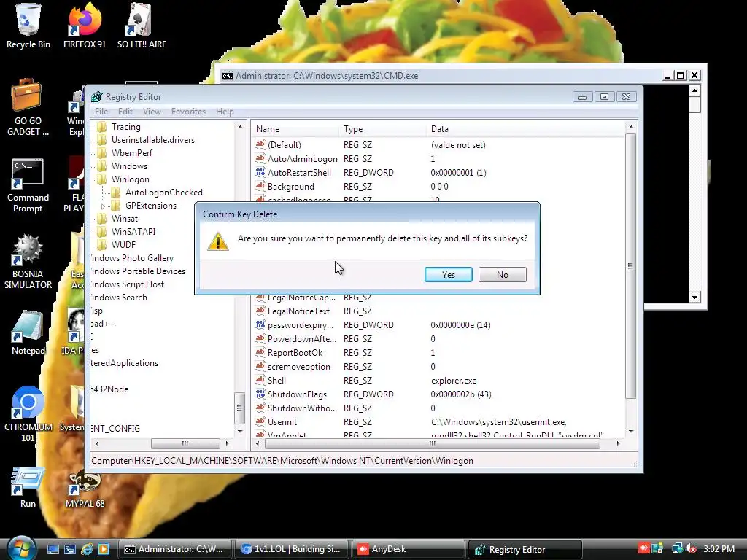
Task: Click the network tray icon
Action: point(676,548)
